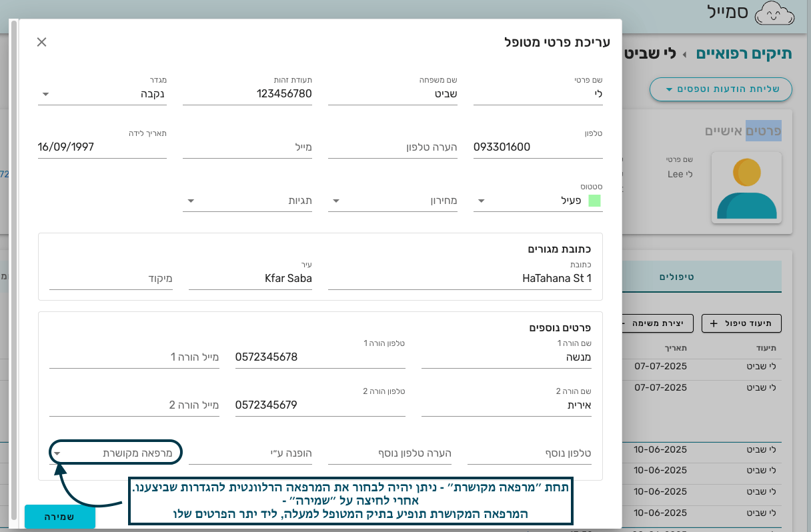Click the patient email (מייל) field
This screenshot has height=532, width=811.
coord(247,147)
